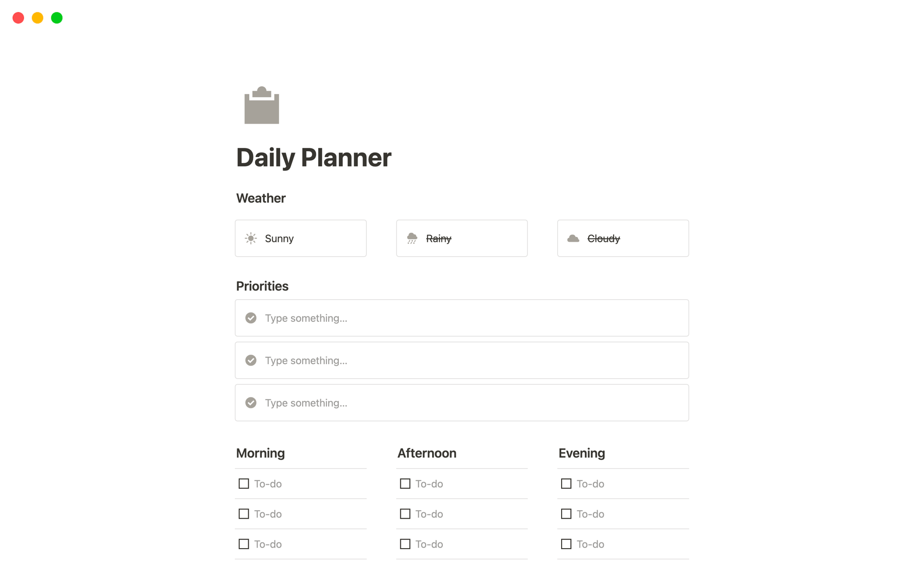Screen dimensions: 924x578
Task: Click the first priority checkmark icon
Action: click(x=251, y=317)
